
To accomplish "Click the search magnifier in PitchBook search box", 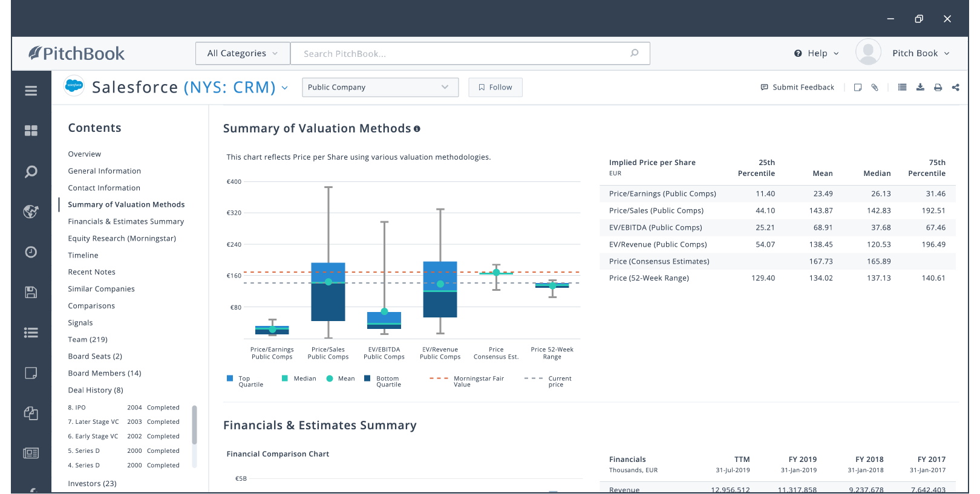I will click(635, 53).
